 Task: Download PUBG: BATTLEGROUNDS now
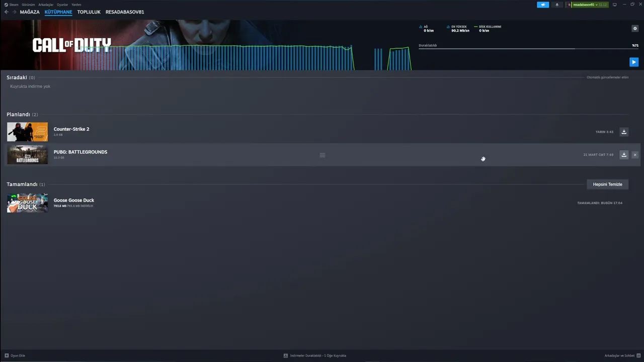624,155
